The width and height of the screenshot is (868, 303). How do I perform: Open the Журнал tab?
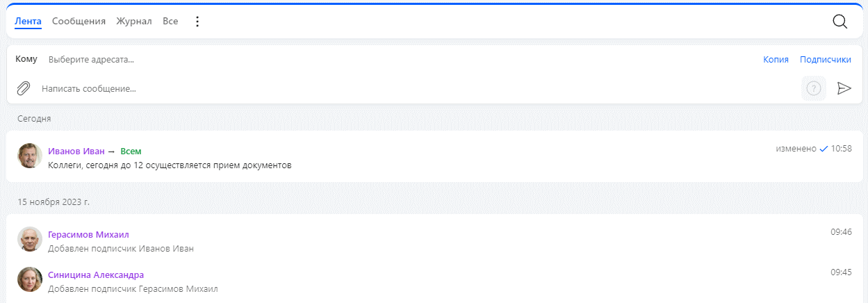[134, 22]
